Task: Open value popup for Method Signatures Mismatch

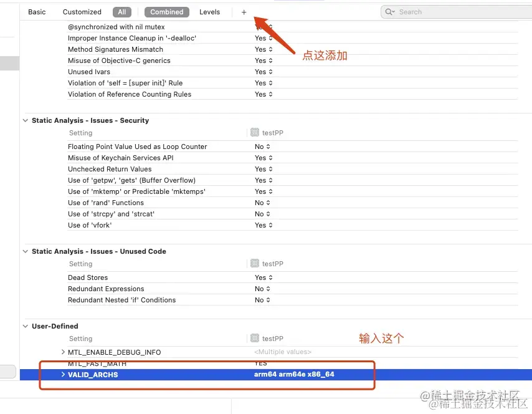Action: click(264, 49)
